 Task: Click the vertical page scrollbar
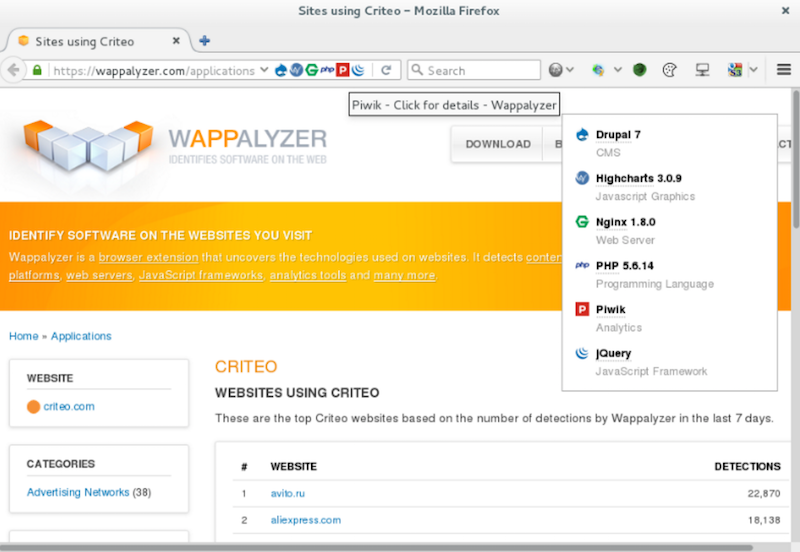[x=795, y=159]
